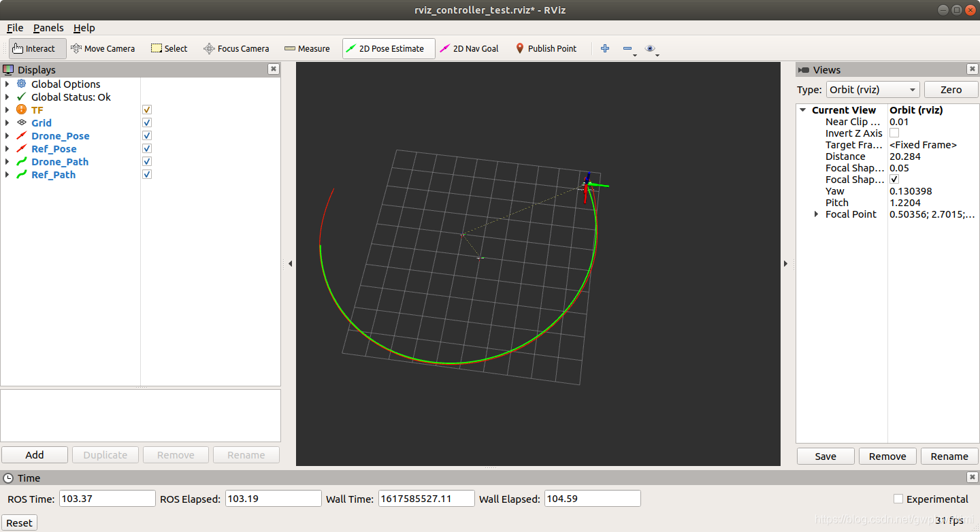Expand the Drone_Path display properties
980x532 pixels.
point(7,161)
